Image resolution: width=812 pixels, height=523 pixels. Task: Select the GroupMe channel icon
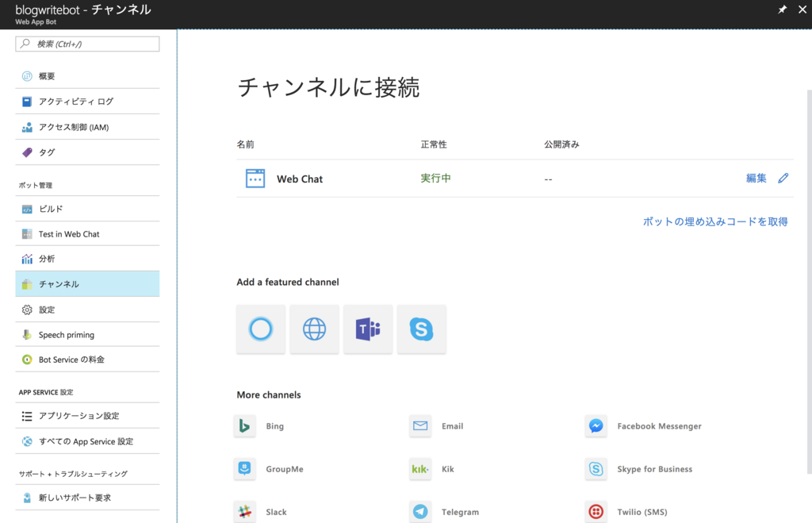(x=244, y=469)
